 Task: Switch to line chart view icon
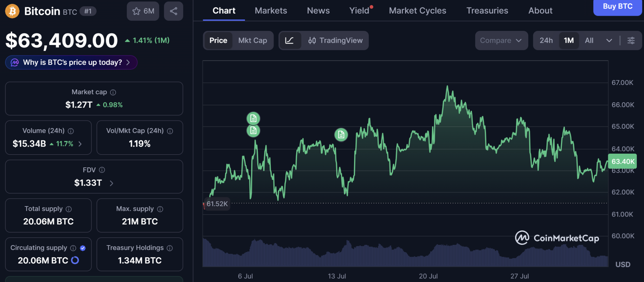289,41
